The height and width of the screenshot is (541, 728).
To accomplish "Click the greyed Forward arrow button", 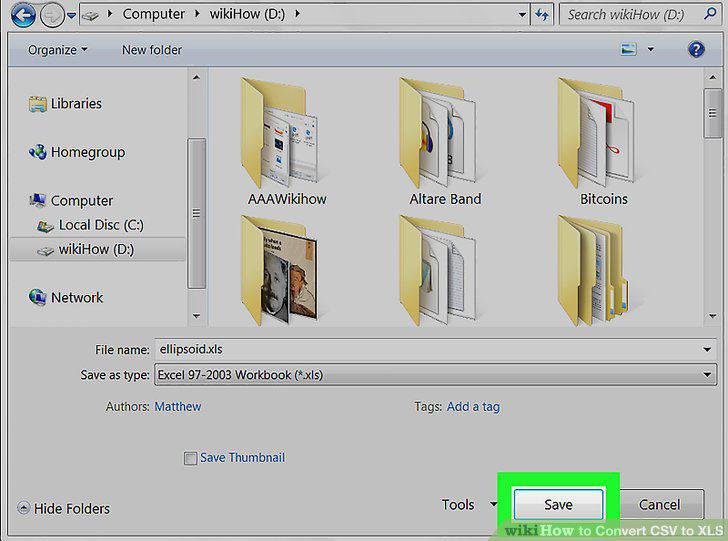I will [52, 15].
